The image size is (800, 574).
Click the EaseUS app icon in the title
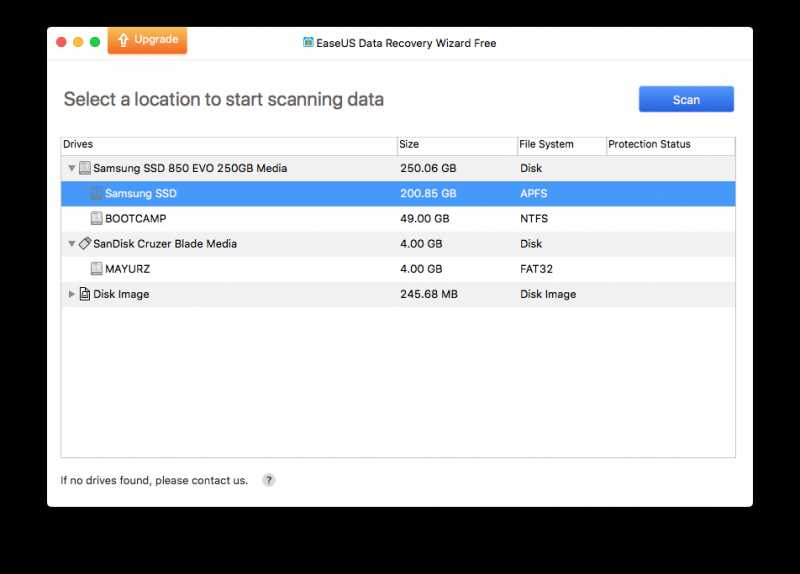tap(308, 42)
